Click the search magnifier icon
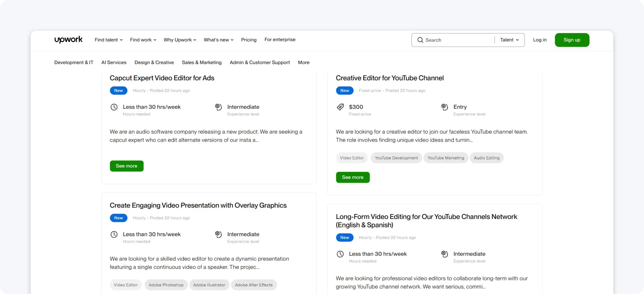 pyautogui.click(x=420, y=40)
